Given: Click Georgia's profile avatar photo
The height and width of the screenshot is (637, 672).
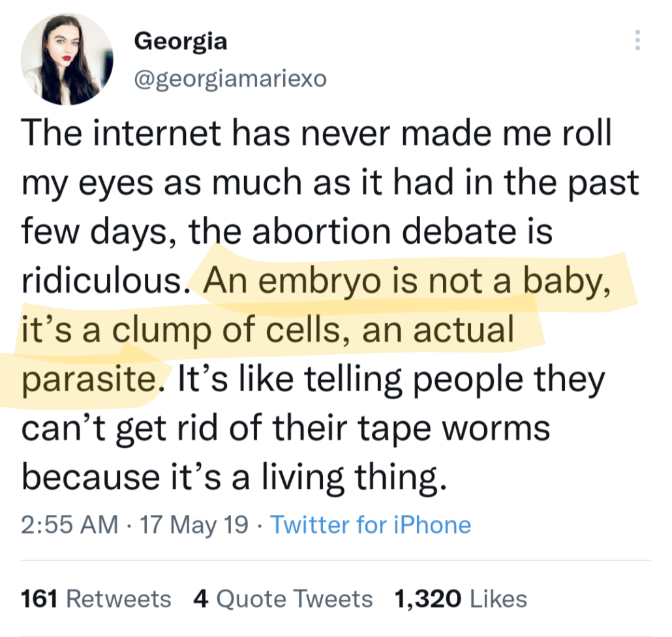Looking at the screenshot, I should point(67,59).
